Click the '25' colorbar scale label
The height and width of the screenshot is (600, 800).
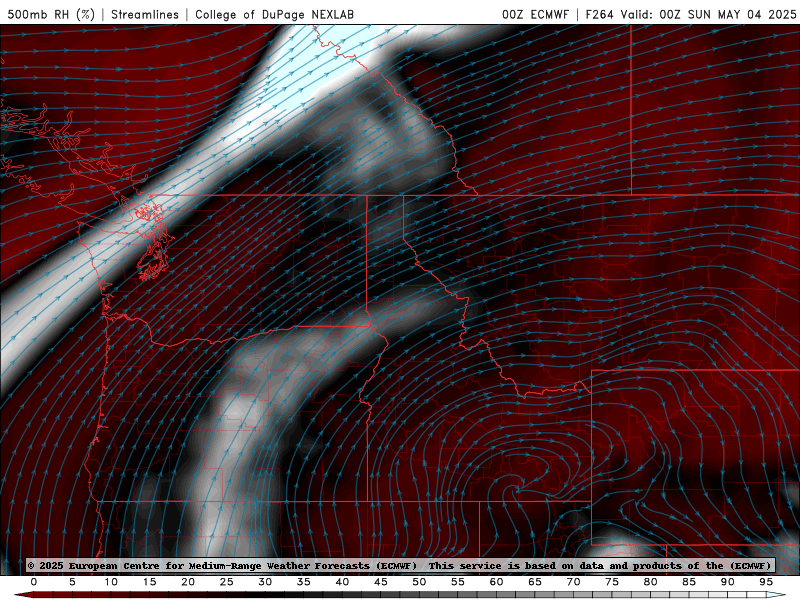(227, 582)
